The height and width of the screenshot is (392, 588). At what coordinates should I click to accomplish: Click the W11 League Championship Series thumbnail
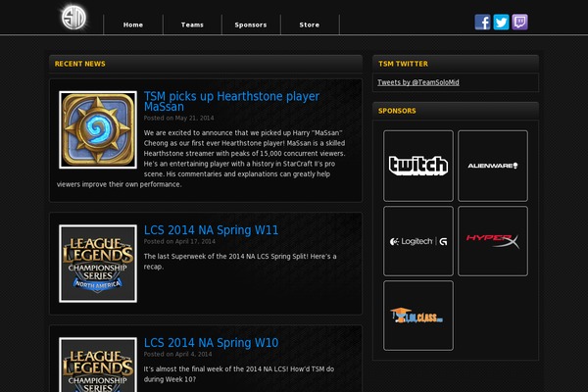(98, 264)
